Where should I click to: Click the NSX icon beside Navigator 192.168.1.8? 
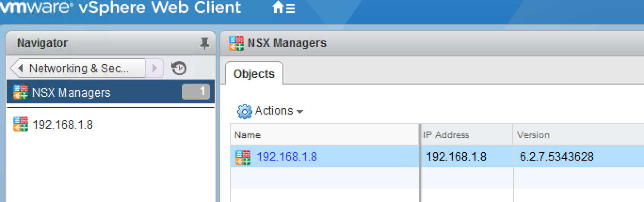21,124
